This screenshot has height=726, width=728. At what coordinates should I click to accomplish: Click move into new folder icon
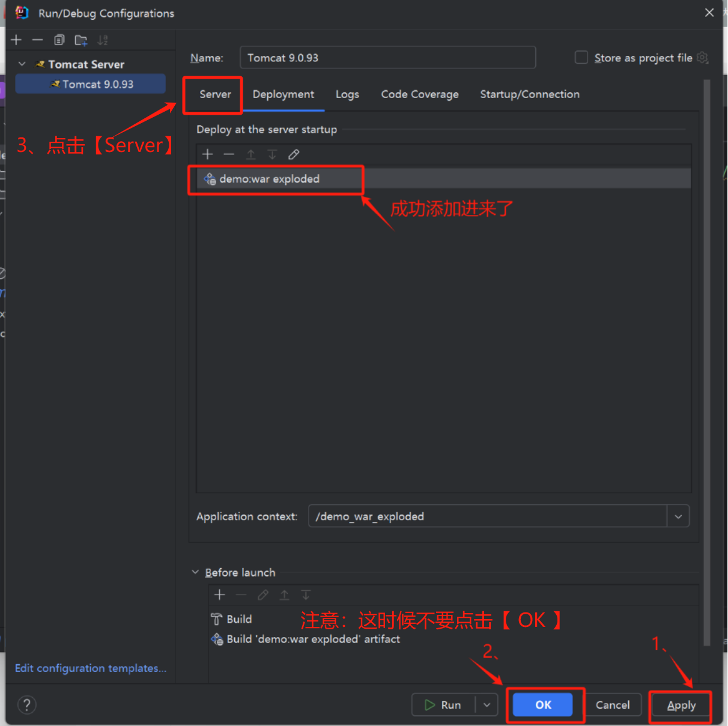pyautogui.click(x=80, y=40)
